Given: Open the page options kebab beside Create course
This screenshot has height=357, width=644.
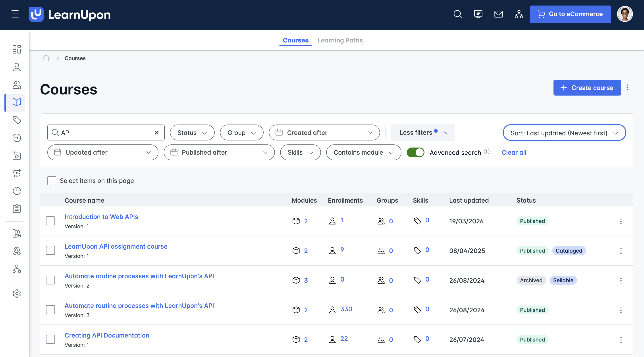Looking at the screenshot, I should 627,87.
